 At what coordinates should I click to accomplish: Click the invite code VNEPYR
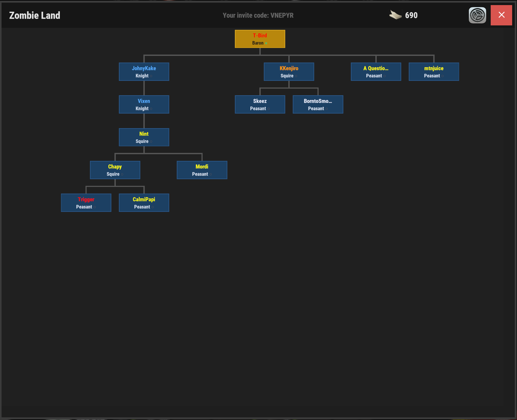[282, 15]
